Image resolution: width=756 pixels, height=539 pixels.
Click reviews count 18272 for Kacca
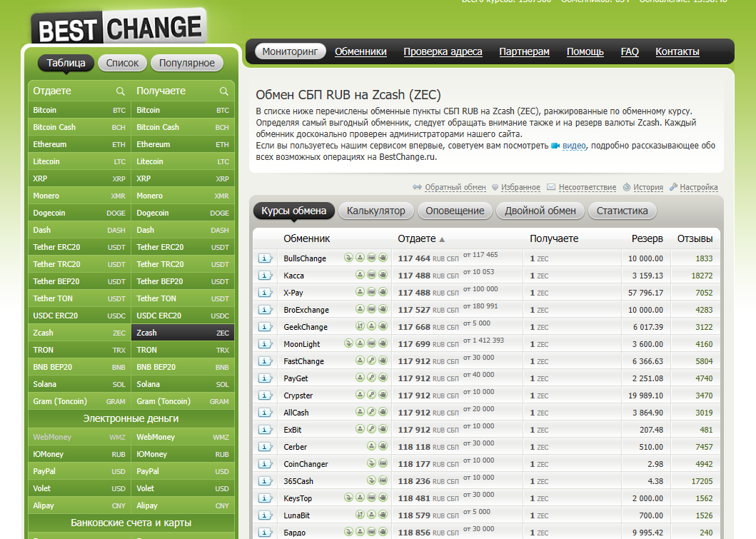pyautogui.click(x=702, y=276)
